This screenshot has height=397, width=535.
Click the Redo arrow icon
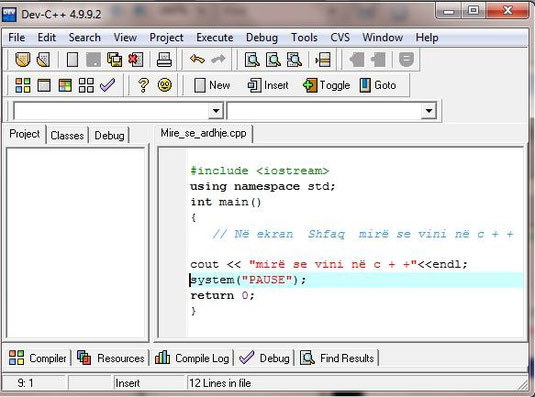[x=218, y=60]
